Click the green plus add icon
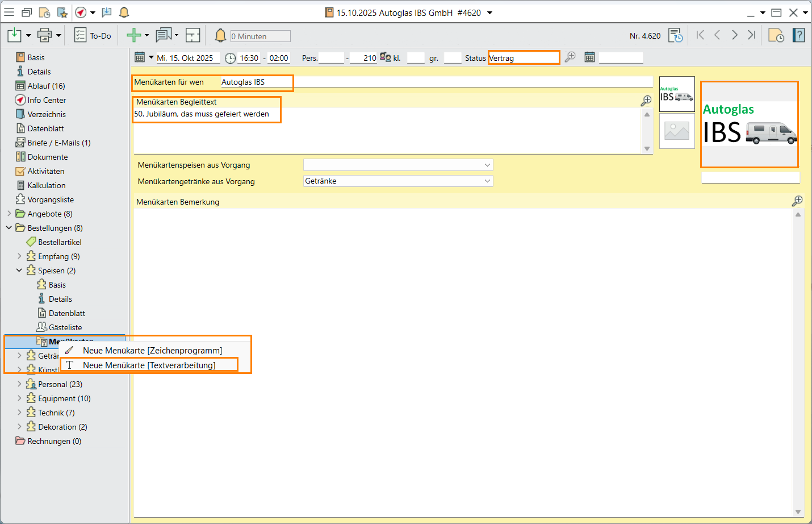Viewport: 812px width, 524px height. [x=133, y=36]
